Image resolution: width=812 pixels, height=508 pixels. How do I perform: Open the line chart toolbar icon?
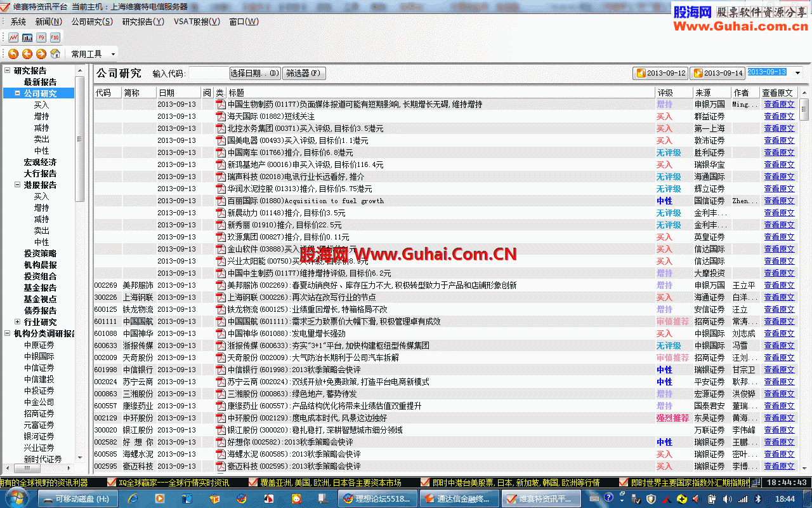pos(13,37)
